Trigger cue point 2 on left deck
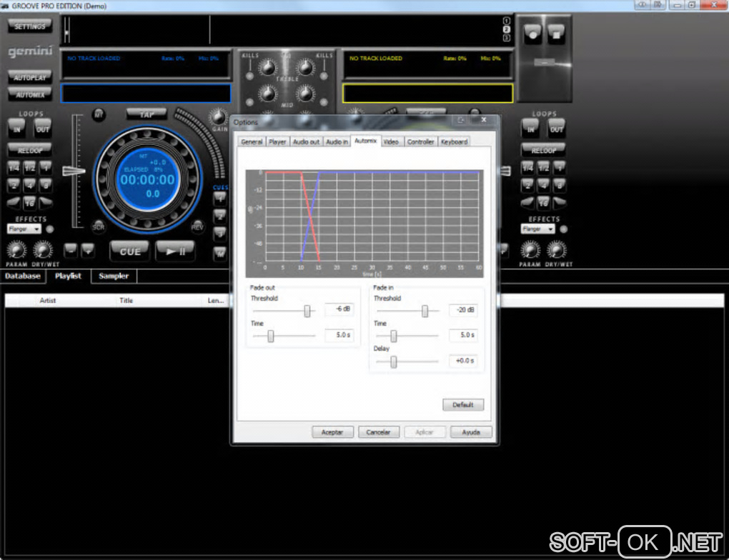729x560 pixels. (x=220, y=216)
